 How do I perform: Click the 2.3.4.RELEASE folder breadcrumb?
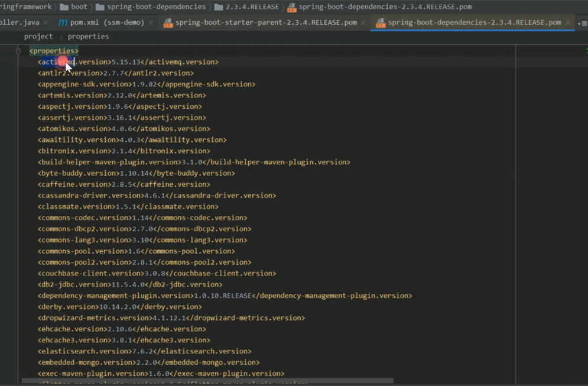(x=247, y=7)
